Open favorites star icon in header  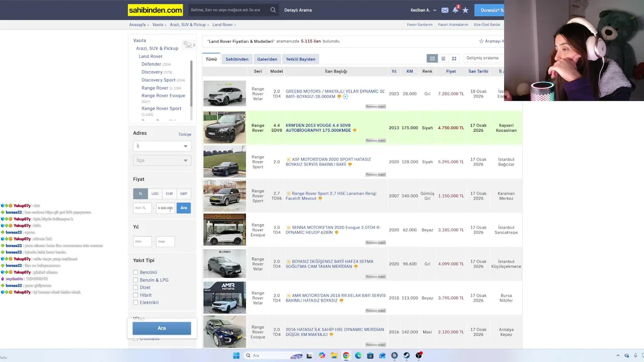(x=465, y=10)
